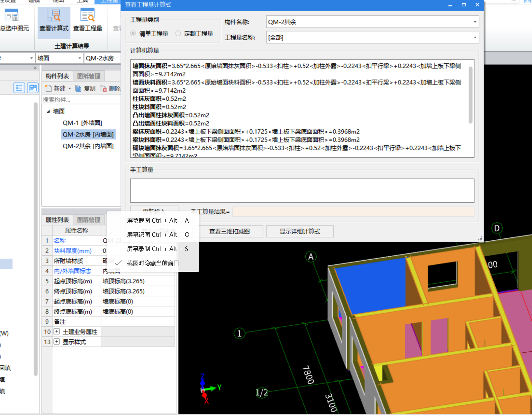Choose 屏幕截图 Ctrl+Alt+A menu item

153,220
